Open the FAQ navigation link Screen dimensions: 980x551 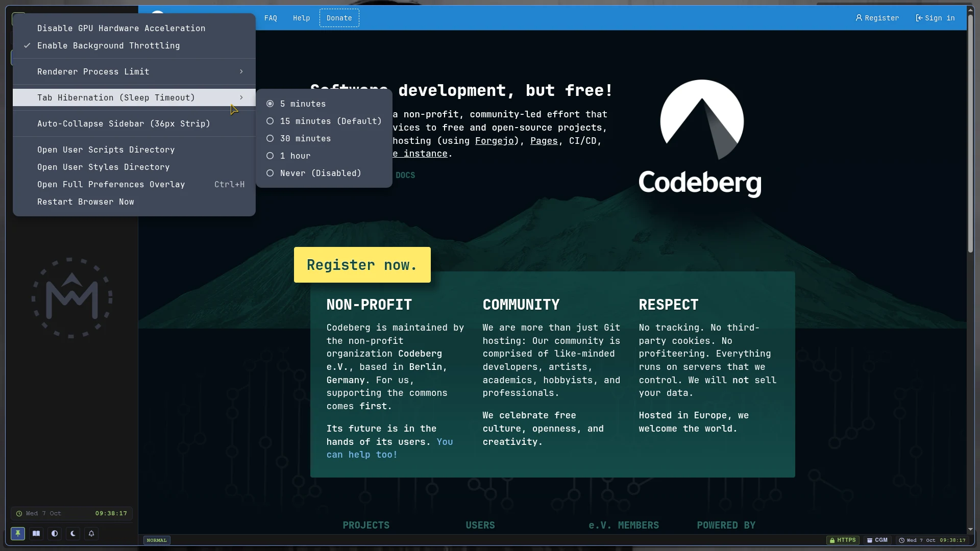point(271,18)
